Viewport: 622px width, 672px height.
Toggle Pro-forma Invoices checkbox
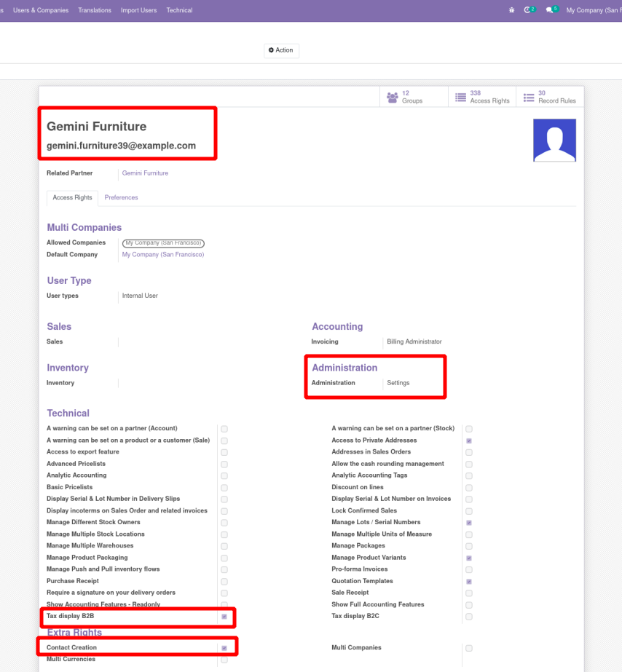coord(469,569)
